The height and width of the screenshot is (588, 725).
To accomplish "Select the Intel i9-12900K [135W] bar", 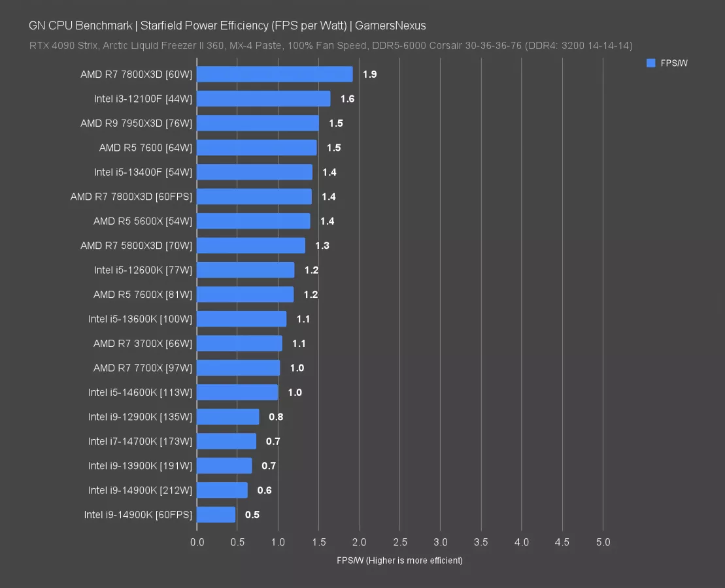I will (228, 417).
